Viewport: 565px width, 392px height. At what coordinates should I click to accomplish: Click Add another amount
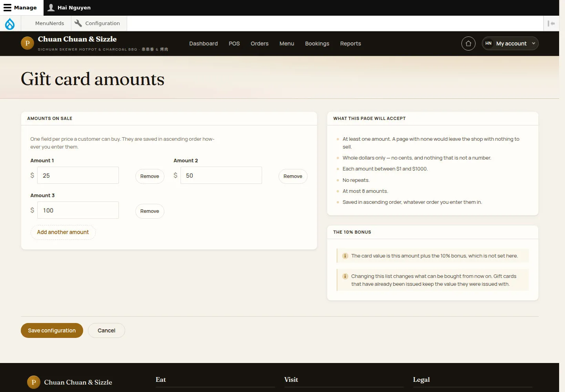[63, 232]
